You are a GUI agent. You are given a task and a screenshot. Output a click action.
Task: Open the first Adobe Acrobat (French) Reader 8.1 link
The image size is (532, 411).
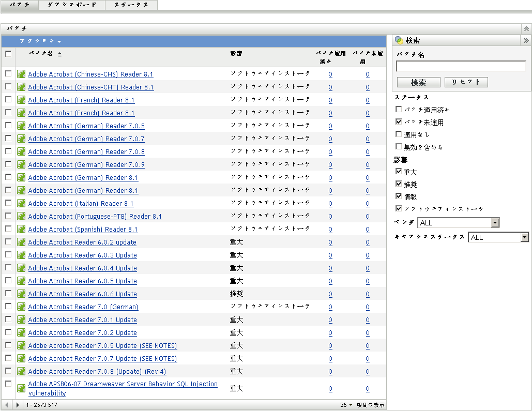coord(82,100)
